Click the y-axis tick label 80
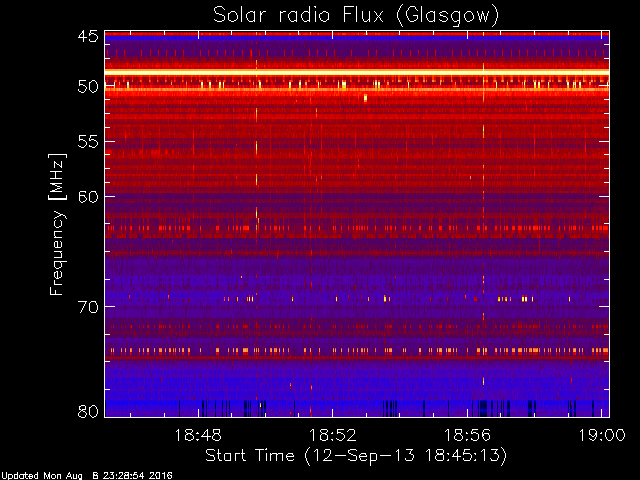This screenshot has height=480, width=640. (x=88, y=411)
